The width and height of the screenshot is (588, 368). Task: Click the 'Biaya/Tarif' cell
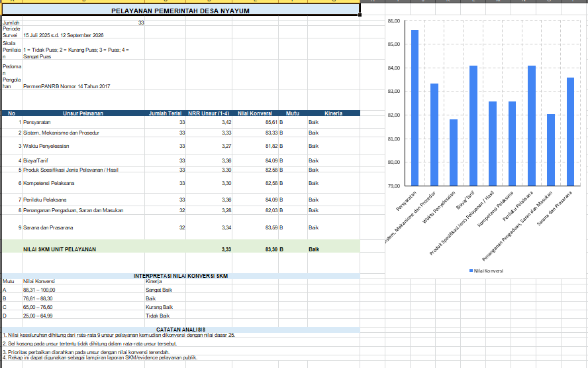(x=83, y=160)
